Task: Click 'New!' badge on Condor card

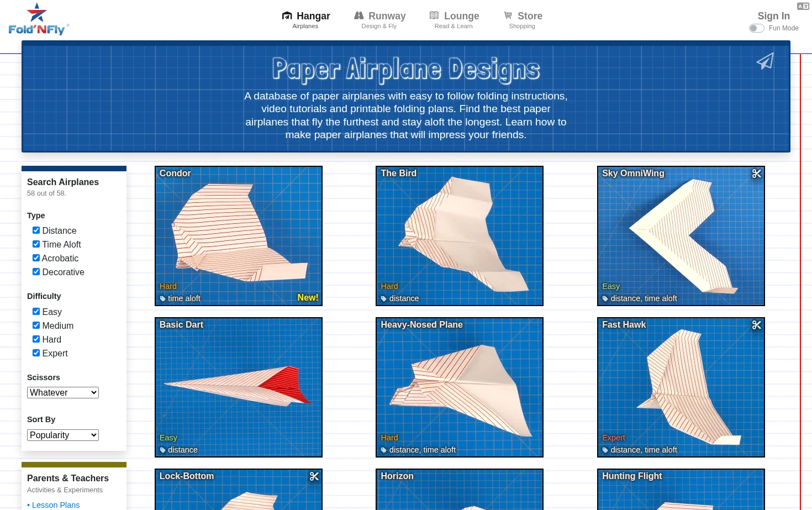Action: click(x=308, y=298)
